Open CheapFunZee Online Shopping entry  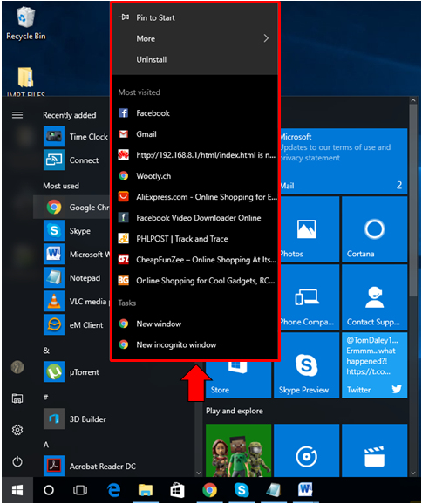coord(194,259)
